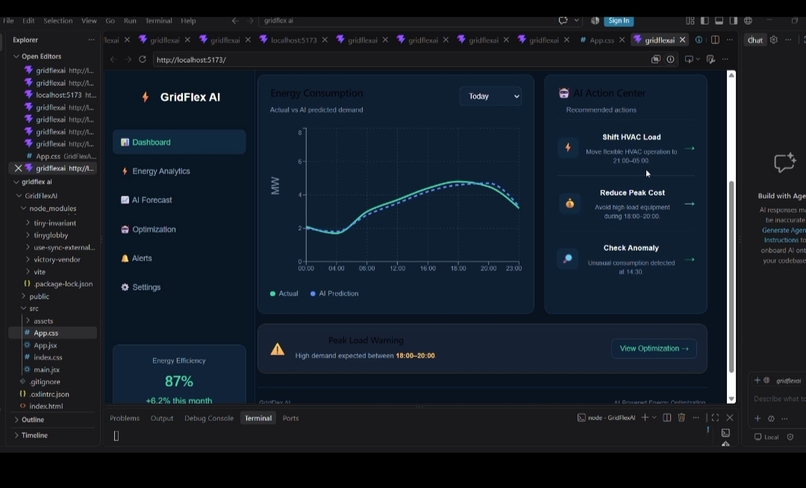This screenshot has width=806, height=488.
Task: Split the editor to the right
Action: [715, 40]
